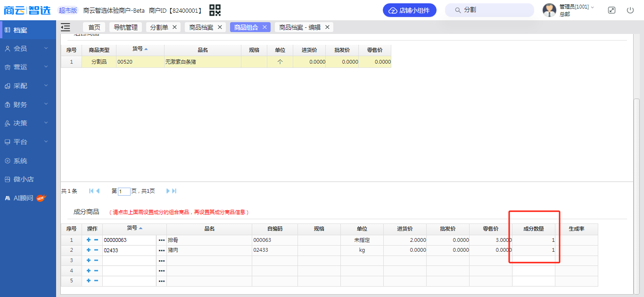Expand the 财务 sidebar menu
The width and height of the screenshot is (644, 297).
tap(28, 105)
